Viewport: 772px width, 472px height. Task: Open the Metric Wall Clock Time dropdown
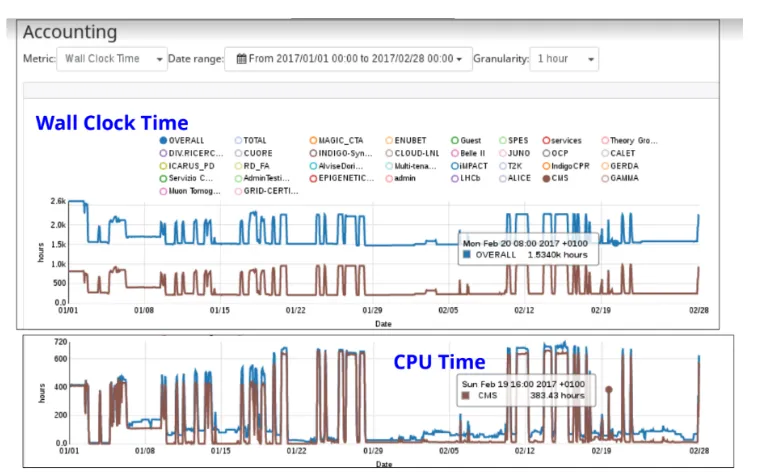pos(112,59)
